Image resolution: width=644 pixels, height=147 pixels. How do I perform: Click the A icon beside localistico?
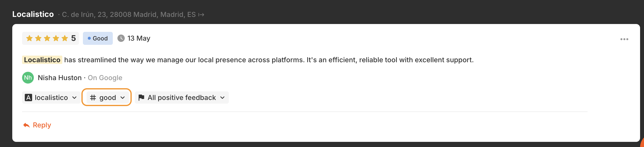(28, 97)
